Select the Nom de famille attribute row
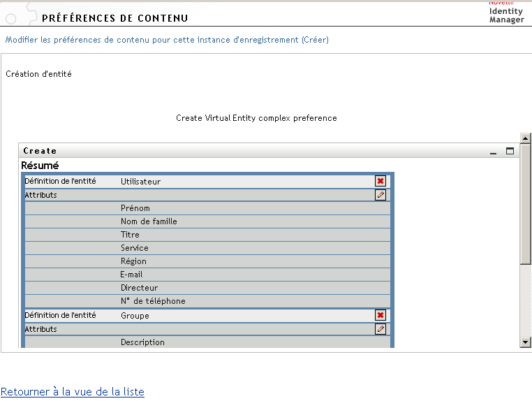Image resolution: width=532 pixels, height=401 pixels. tap(207, 221)
